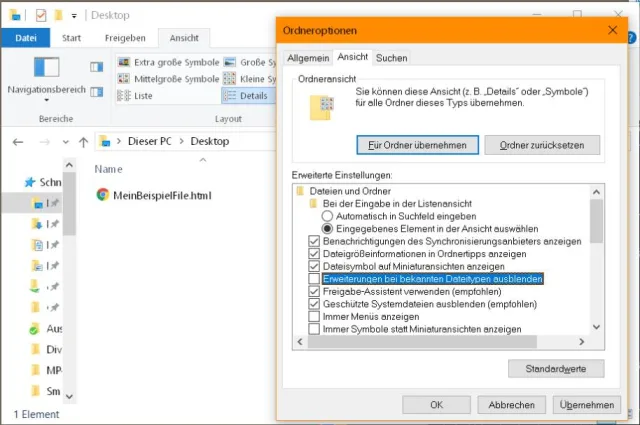The height and width of the screenshot is (425, 640).
Task: Toggle the preview pane icon in Bereiche
Action: [97, 67]
